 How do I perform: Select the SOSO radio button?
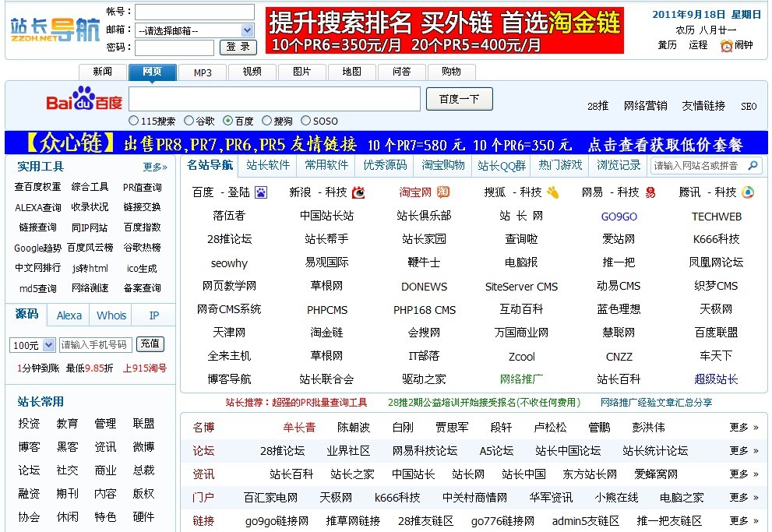point(305,121)
